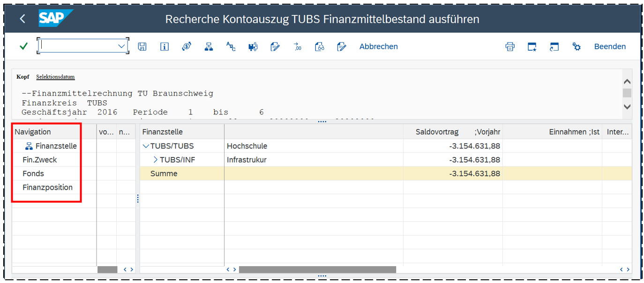Click the decimal places icon
This screenshot has width=644, height=283.
tap(297, 46)
